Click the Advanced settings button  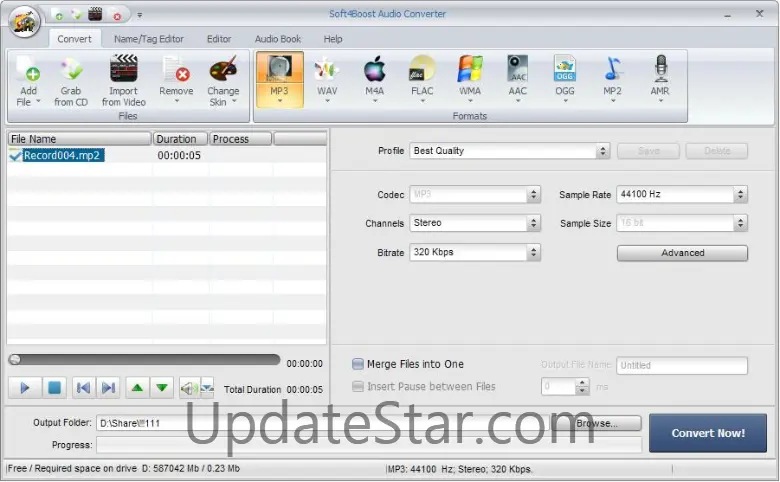click(682, 253)
